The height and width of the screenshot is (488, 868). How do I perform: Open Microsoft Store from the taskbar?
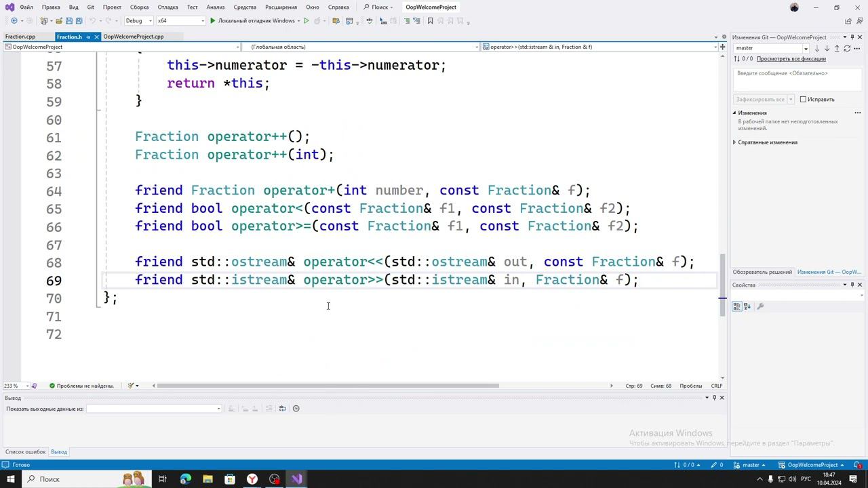(x=230, y=479)
